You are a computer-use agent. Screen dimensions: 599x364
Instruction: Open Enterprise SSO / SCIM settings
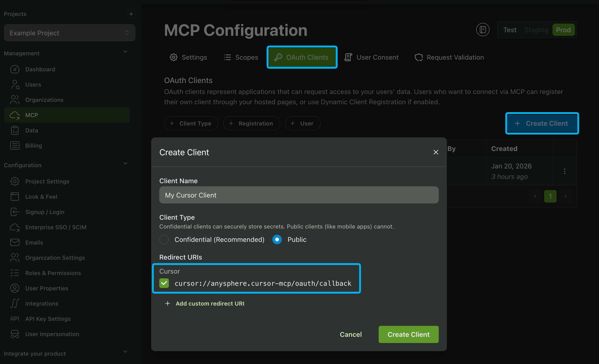56,227
